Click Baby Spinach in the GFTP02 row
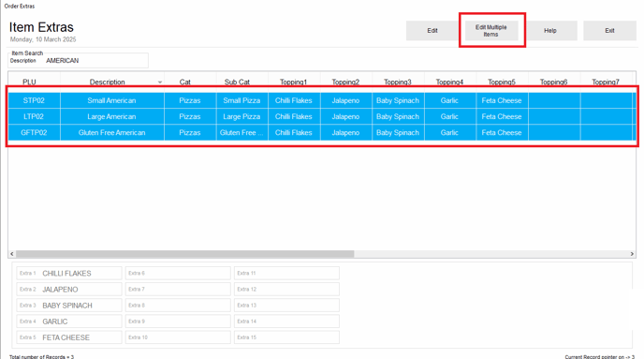This screenshot has width=644, height=359. pos(399,132)
